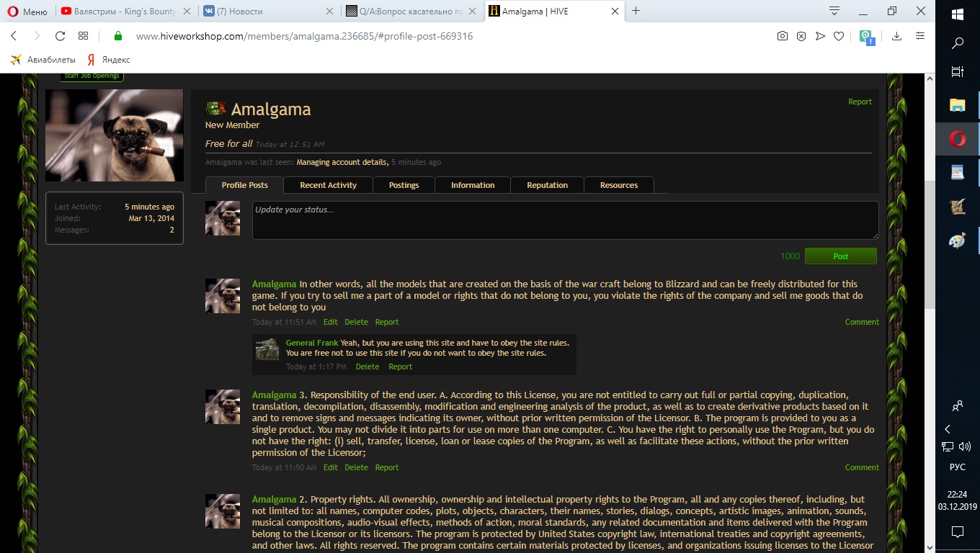Open the Paint palette taskbar app
This screenshot has height=553, width=980.
(x=958, y=240)
